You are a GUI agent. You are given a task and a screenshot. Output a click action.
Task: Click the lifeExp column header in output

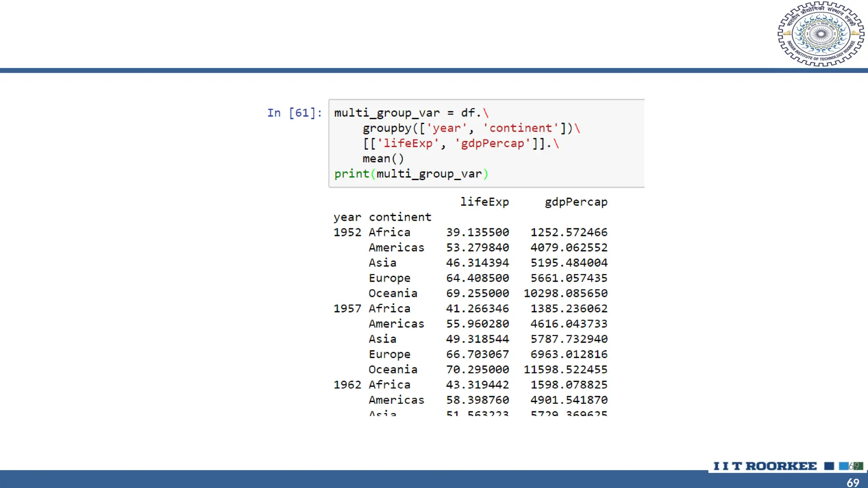click(484, 202)
